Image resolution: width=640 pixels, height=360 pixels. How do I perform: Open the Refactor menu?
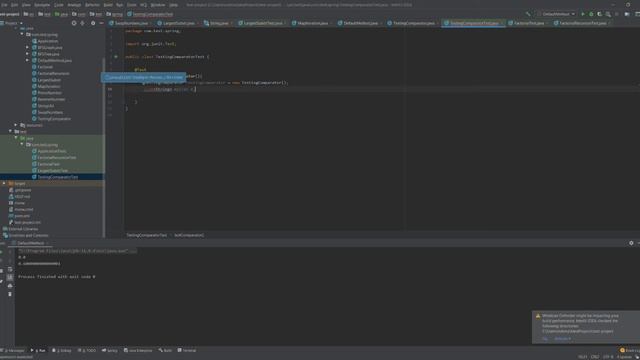92,5
